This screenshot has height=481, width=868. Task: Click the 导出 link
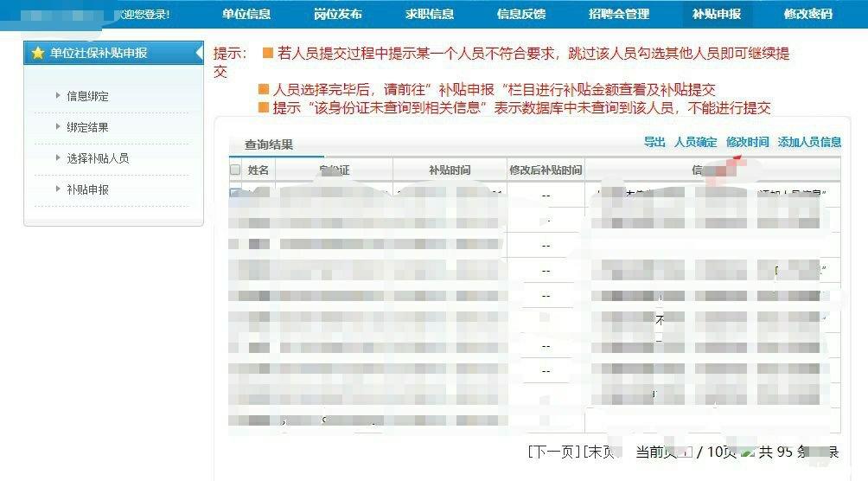pos(654,142)
